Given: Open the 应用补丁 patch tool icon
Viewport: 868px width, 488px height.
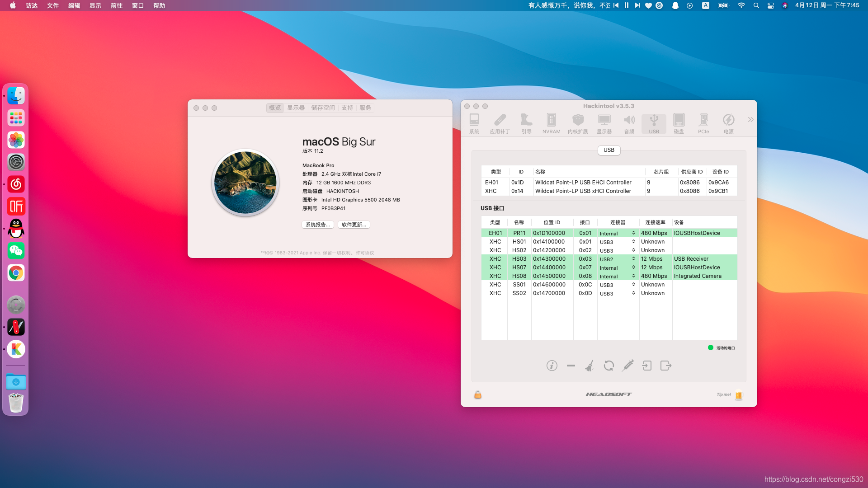Looking at the screenshot, I should 500,123.
